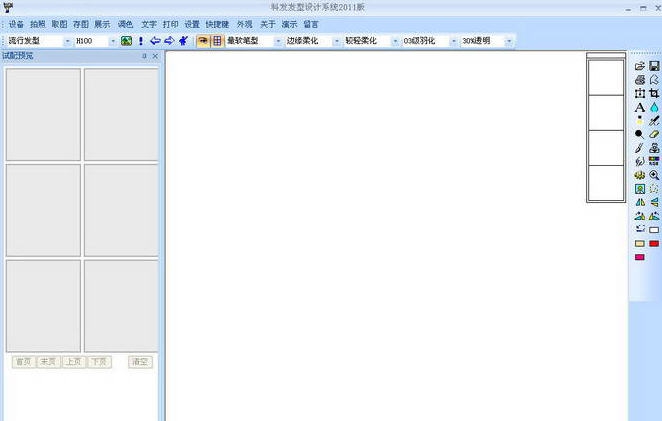This screenshot has width=662, height=421.
Task: Toggle the grid button in toolbar
Action: tap(217, 41)
